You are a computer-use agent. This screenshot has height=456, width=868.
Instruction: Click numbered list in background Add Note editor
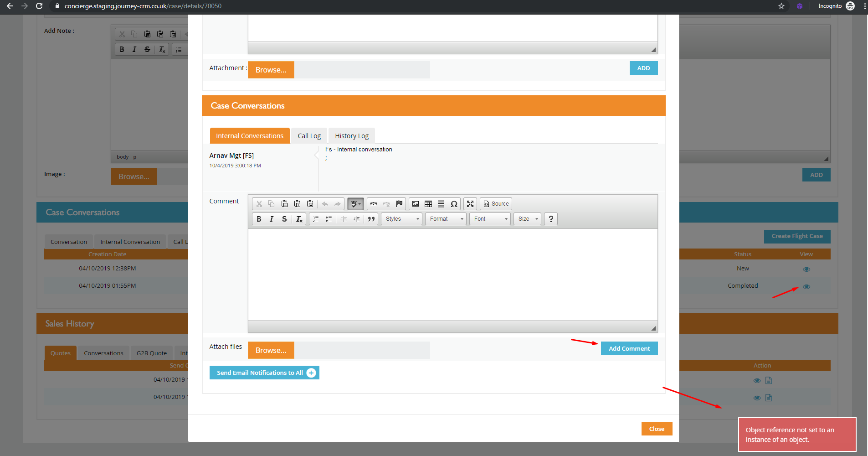click(x=179, y=49)
